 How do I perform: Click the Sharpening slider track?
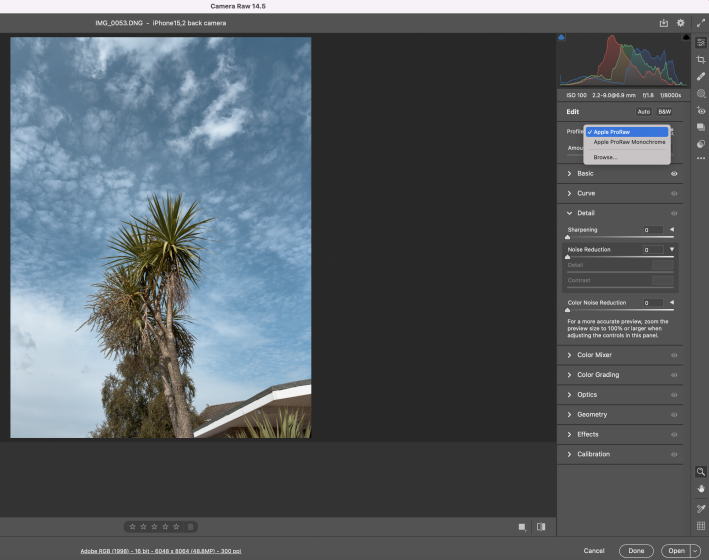pos(618,237)
